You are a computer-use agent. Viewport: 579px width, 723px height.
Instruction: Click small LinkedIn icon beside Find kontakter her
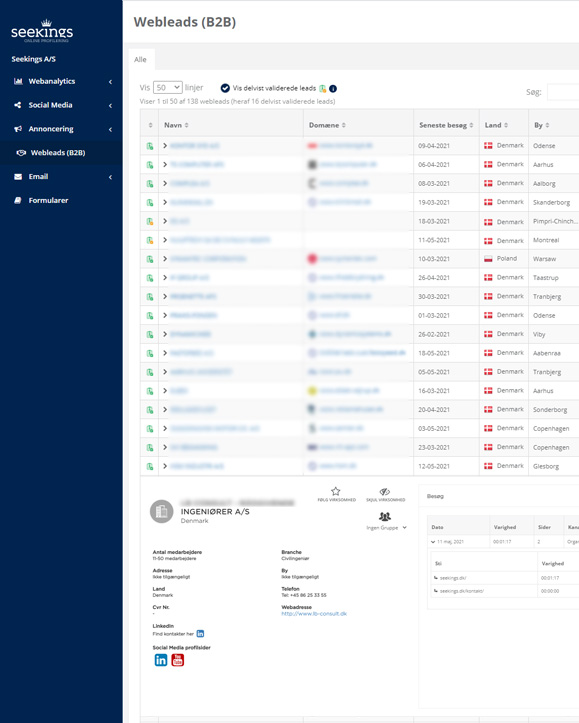[x=201, y=634]
